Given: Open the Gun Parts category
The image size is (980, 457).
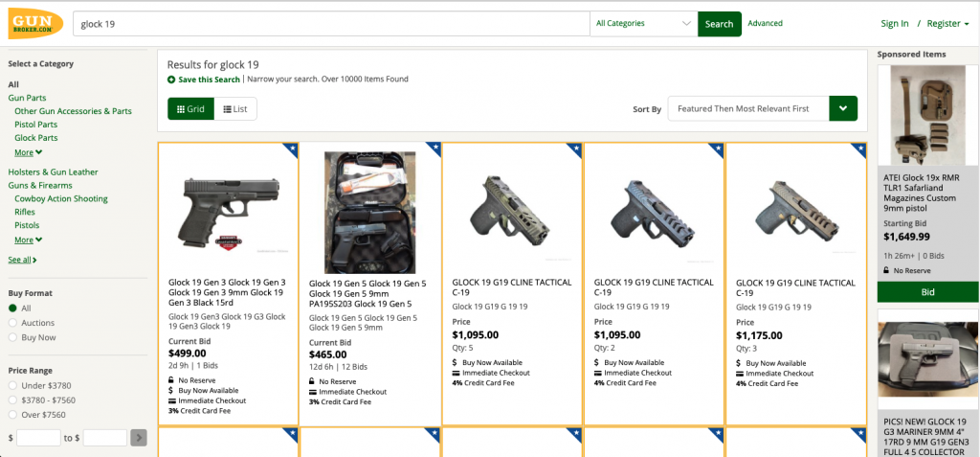Looking at the screenshot, I should pyautogui.click(x=27, y=98).
